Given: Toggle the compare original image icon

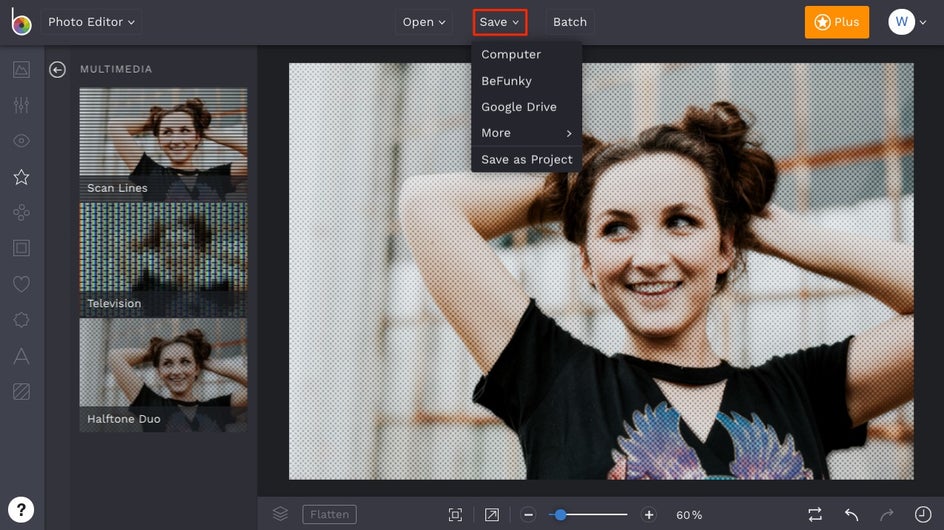Looking at the screenshot, I should [815, 514].
